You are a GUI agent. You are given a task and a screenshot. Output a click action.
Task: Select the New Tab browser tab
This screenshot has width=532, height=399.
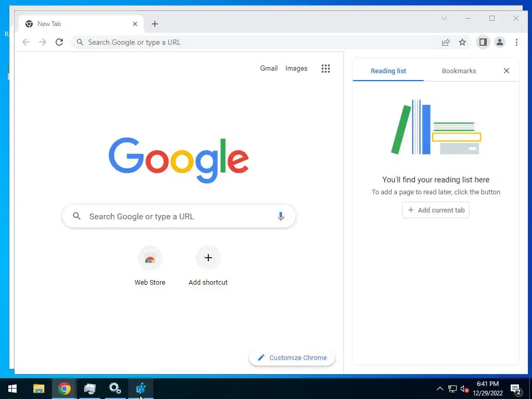[81, 24]
